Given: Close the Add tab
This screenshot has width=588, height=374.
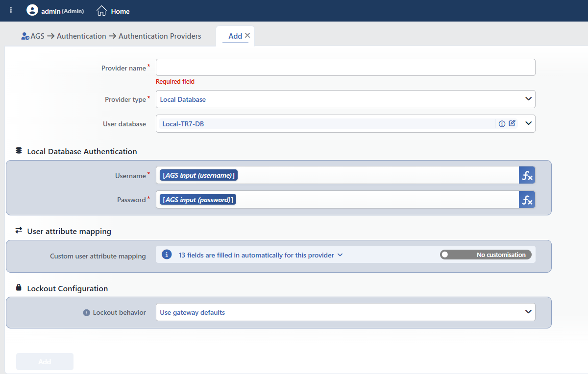Looking at the screenshot, I should click(247, 35).
